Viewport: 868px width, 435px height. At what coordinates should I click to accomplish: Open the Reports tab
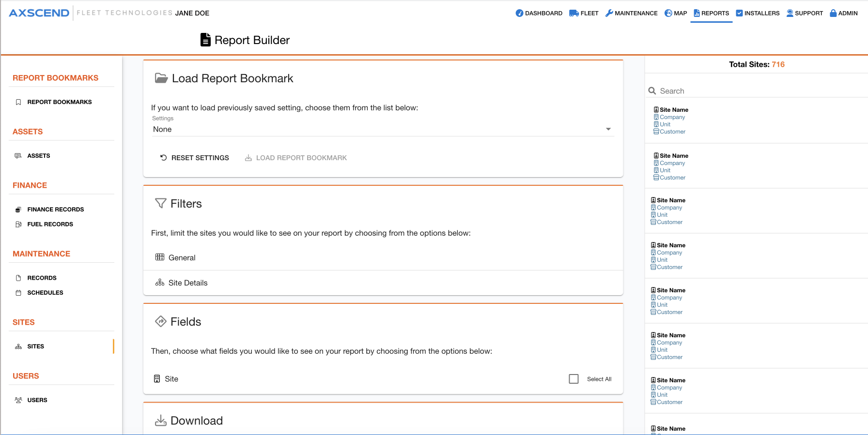tap(711, 13)
